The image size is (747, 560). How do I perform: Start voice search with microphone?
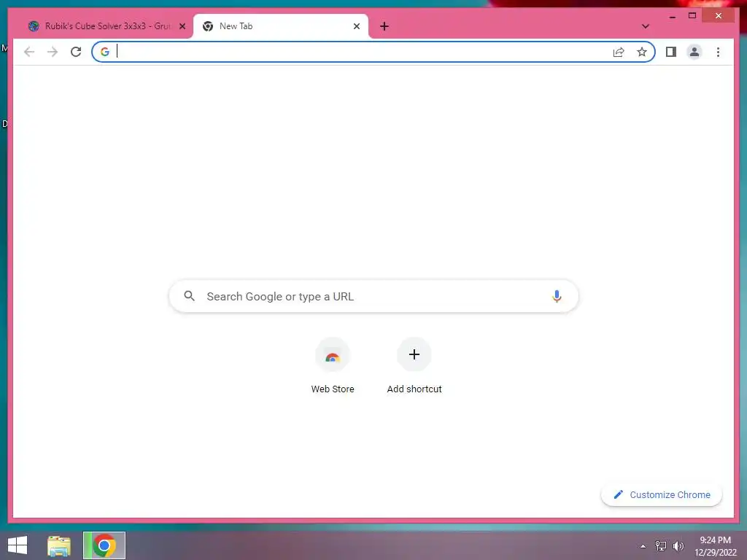(557, 296)
